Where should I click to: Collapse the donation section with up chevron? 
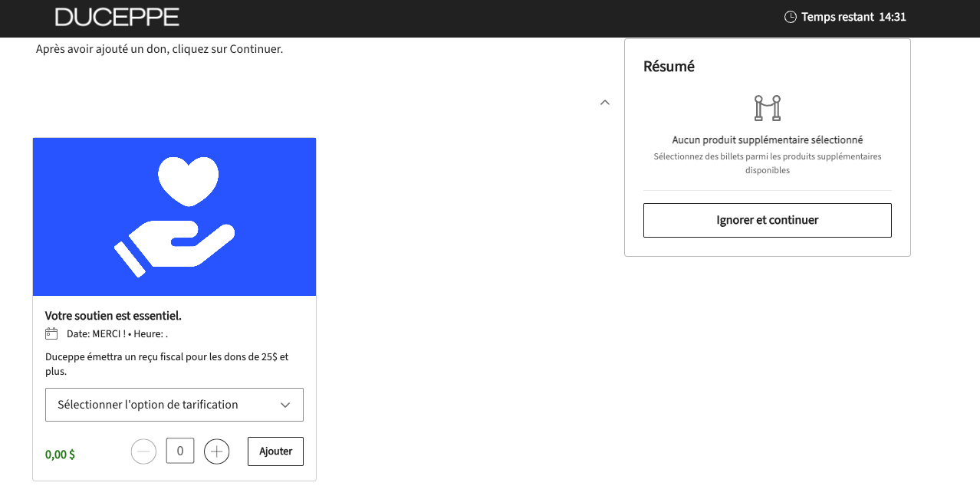[605, 102]
